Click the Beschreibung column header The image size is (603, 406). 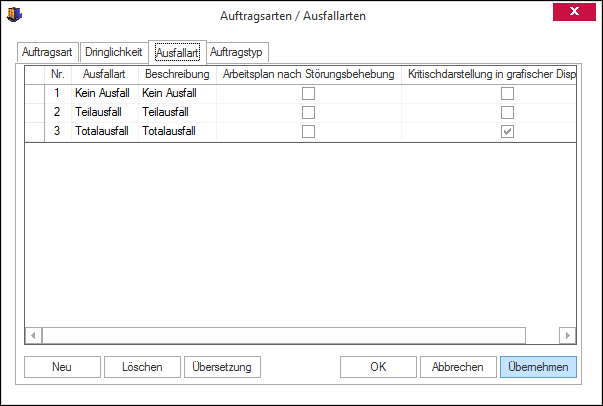(177, 74)
